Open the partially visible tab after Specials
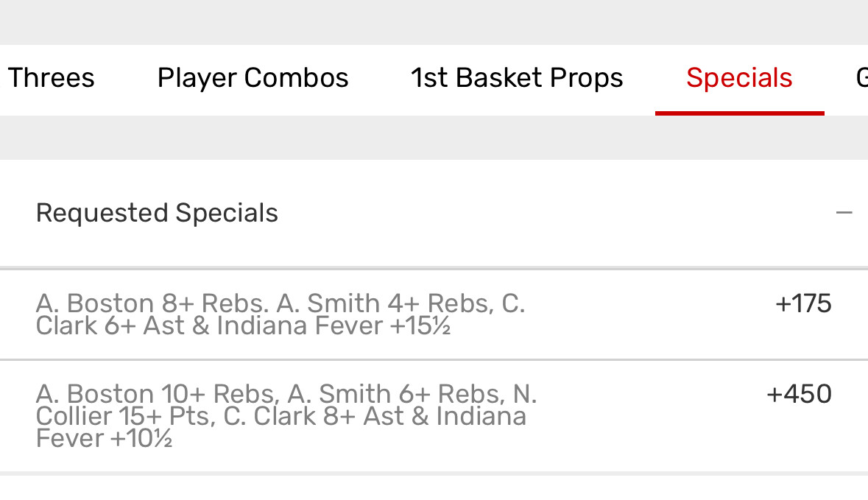Screen dimensions: 868x500 coord(861,78)
